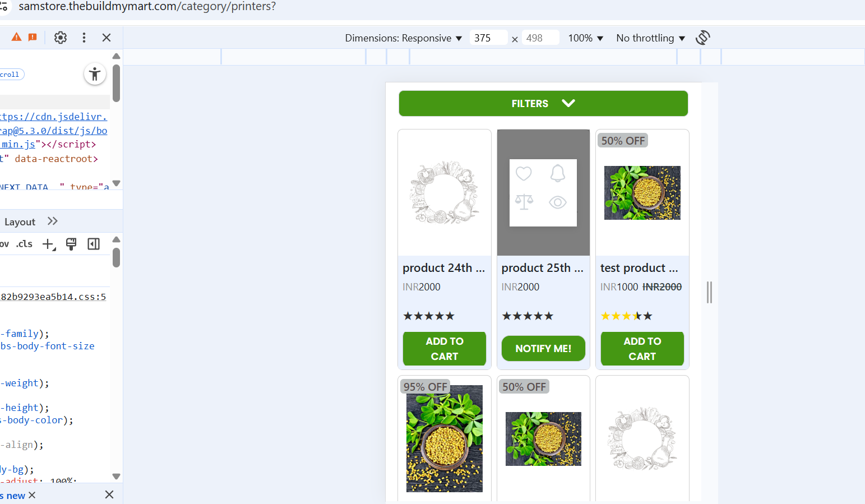The width and height of the screenshot is (865, 504).
Task: Open the DevTools settings gear
Action: 61,38
